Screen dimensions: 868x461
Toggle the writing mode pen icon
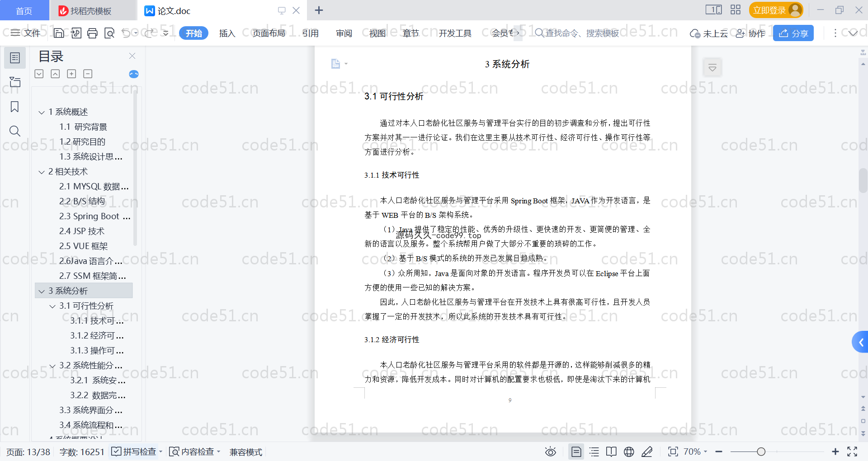pyautogui.click(x=647, y=452)
